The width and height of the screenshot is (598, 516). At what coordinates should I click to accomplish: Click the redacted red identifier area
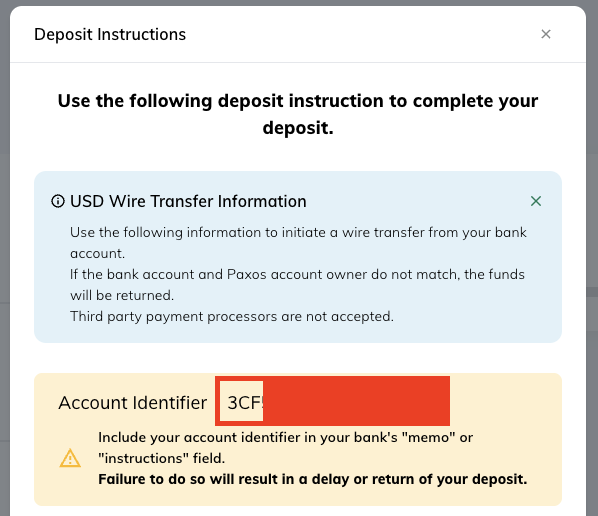(356, 401)
